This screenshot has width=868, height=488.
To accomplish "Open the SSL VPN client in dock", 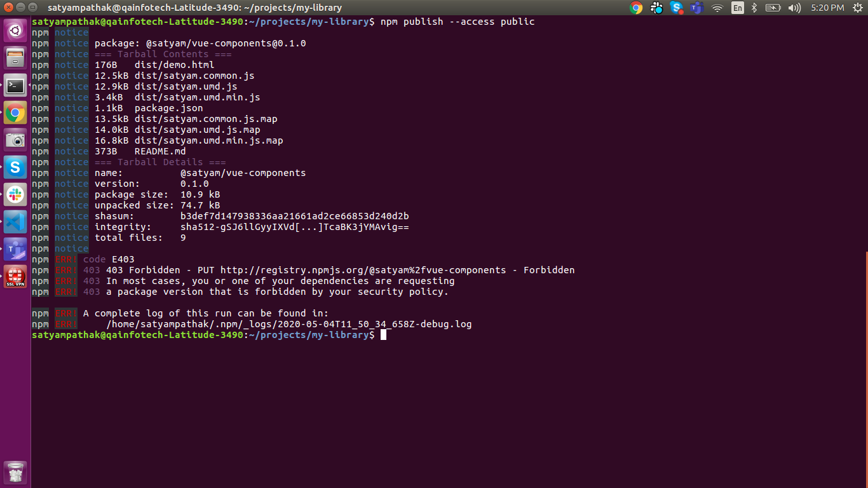I will (15, 276).
